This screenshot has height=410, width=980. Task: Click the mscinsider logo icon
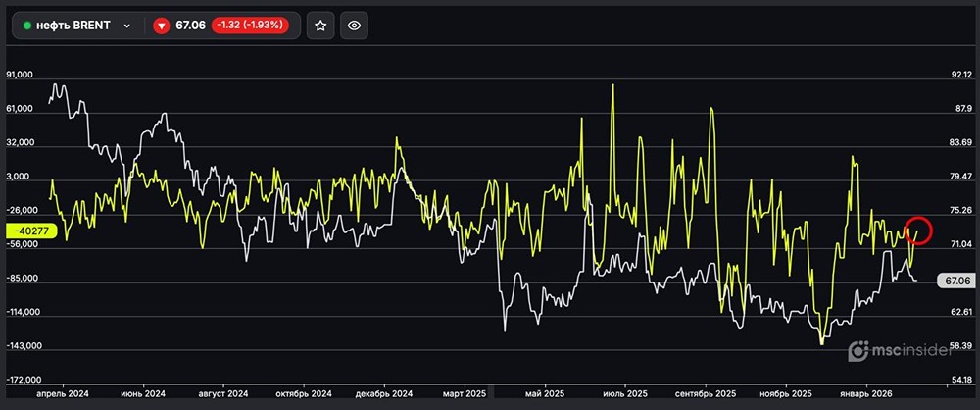[857, 351]
